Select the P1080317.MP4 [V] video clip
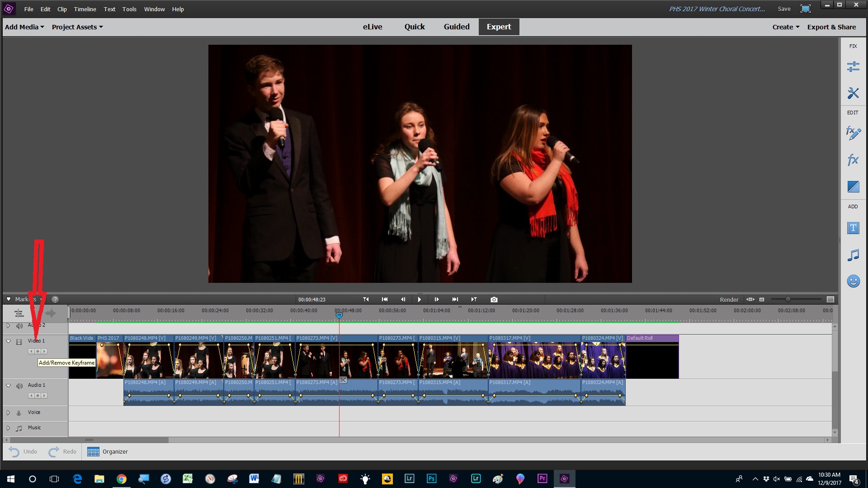 [x=534, y=357]
